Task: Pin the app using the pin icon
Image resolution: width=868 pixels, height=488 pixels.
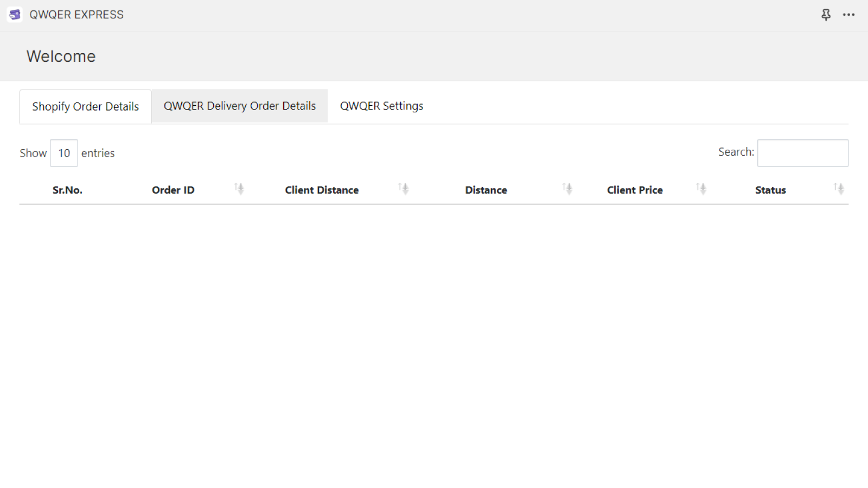Action: coord(826,15)
